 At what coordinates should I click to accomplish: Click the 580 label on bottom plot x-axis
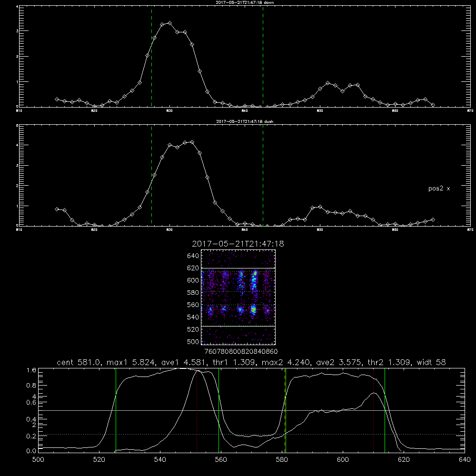282,460
